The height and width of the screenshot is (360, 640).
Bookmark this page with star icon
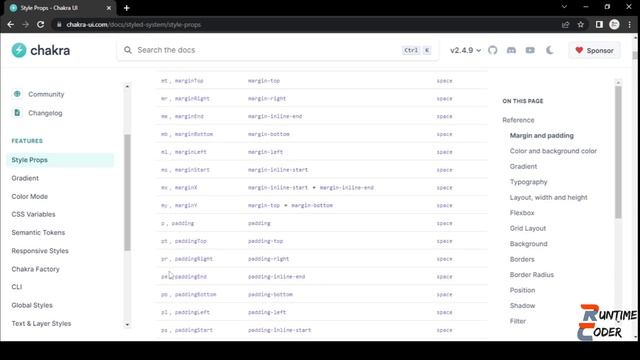(580, 24)
